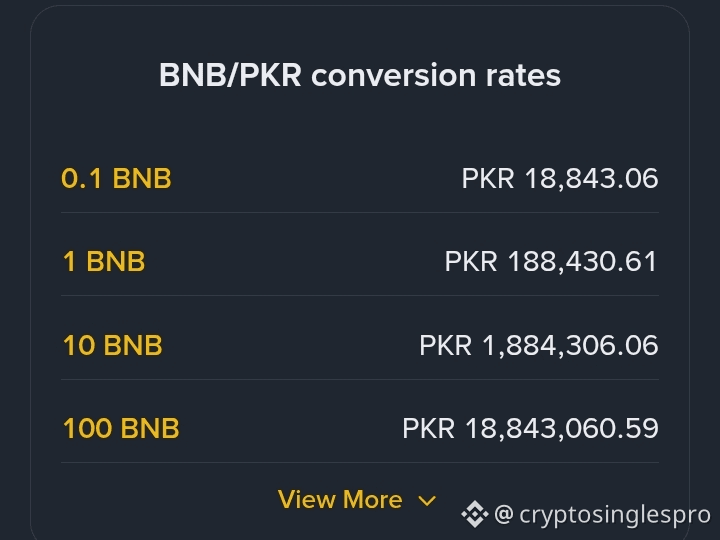Select the 100 BNB label
Image resolution: width=720 pixels, height=540 pixels.
coord(121,428)
